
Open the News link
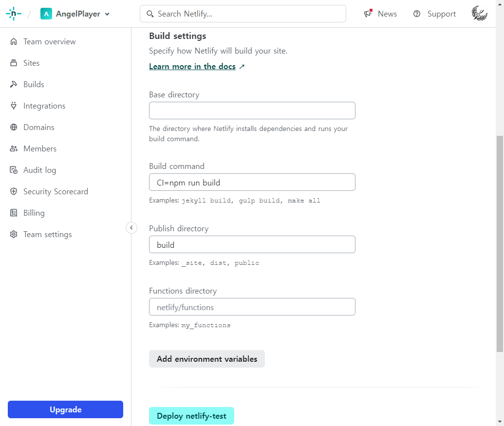[x=387, y=14]
